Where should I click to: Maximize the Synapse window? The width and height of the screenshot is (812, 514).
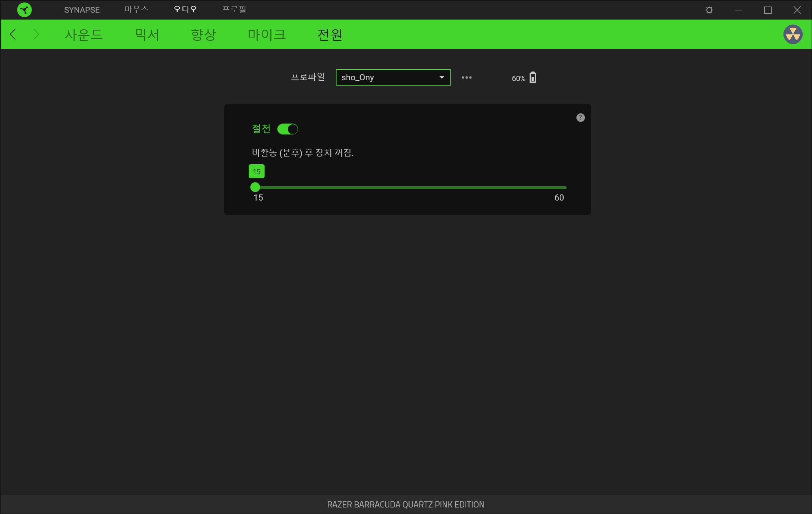click(768, 10)
